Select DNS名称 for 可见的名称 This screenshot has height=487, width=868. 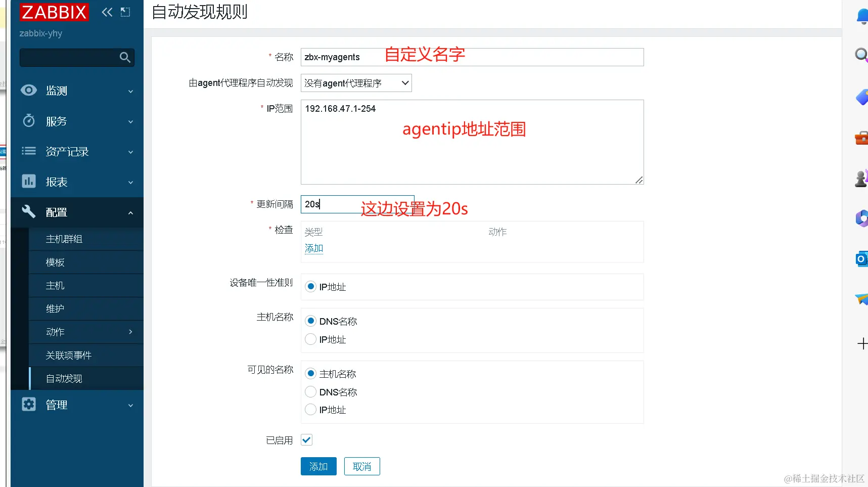[x=311, y=392]
